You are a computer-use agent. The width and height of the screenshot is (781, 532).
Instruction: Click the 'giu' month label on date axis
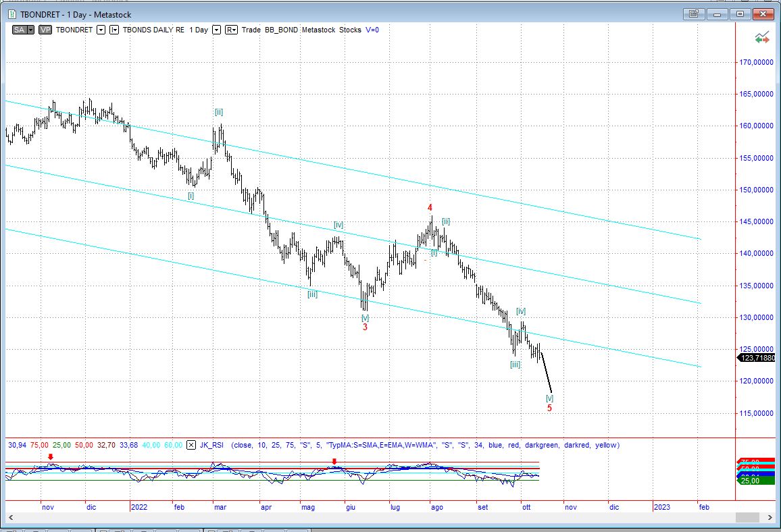click(x=351, y=507)
